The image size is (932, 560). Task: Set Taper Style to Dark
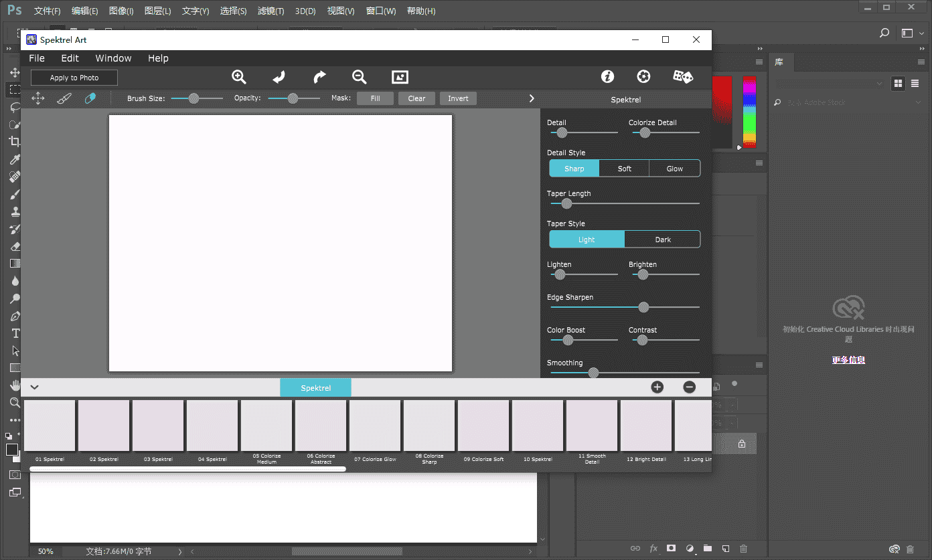point(662,239)
